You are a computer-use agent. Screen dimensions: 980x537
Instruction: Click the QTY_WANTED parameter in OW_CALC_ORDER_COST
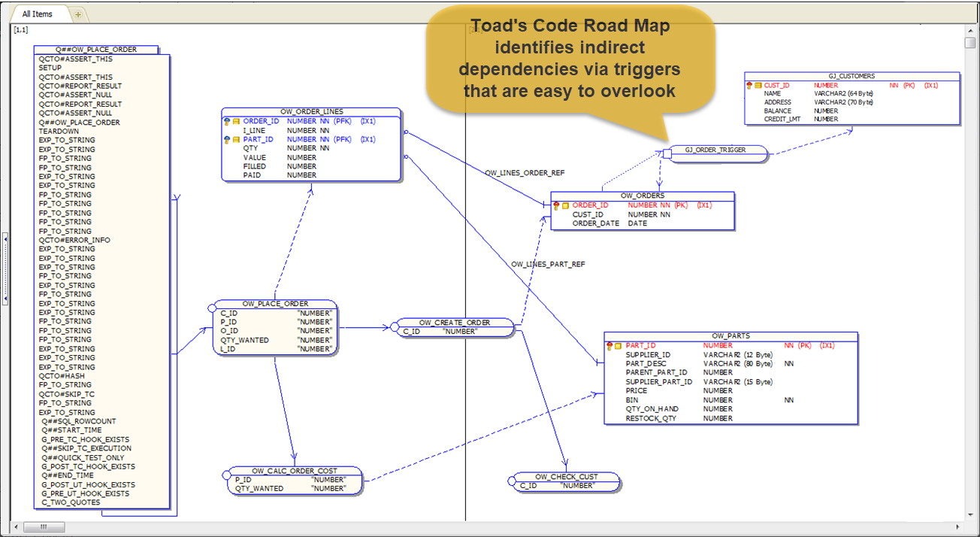click(259, 489)
